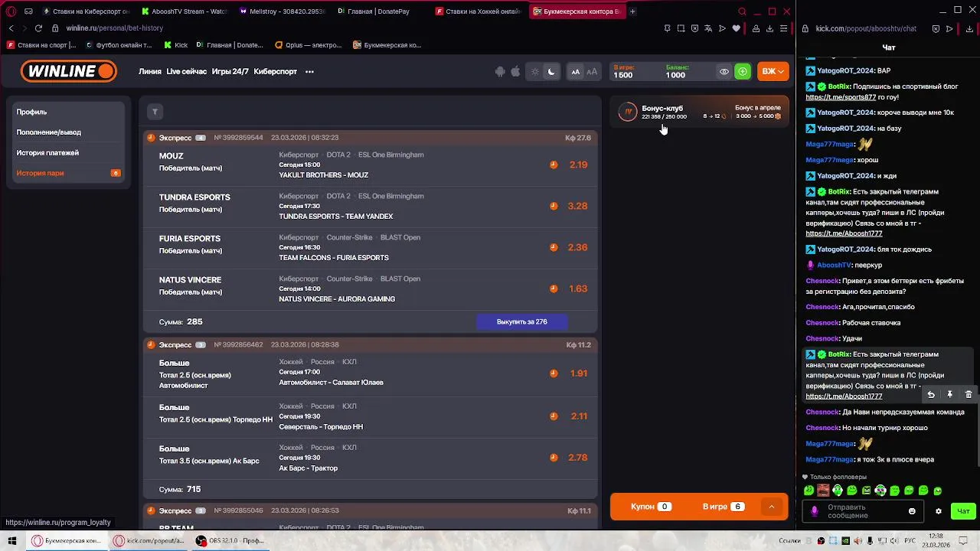The height and width of the screenshot is (551, 980).
Task: Open chat settings gear icon
Action: click(939, 511)
